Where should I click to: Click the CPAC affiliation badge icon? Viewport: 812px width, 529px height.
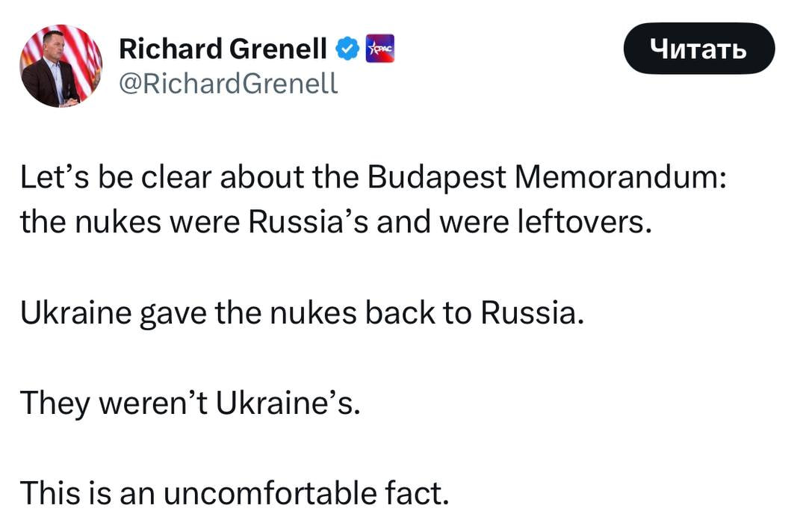(x=379, y=49)
